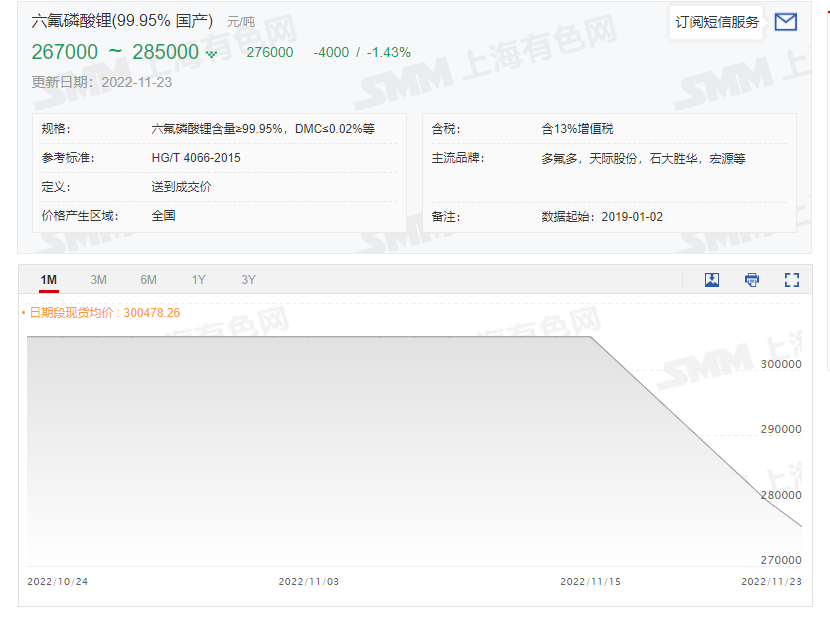Screen dimensions: 830x619
Task: Download the chart as an image
Action: 711,280
